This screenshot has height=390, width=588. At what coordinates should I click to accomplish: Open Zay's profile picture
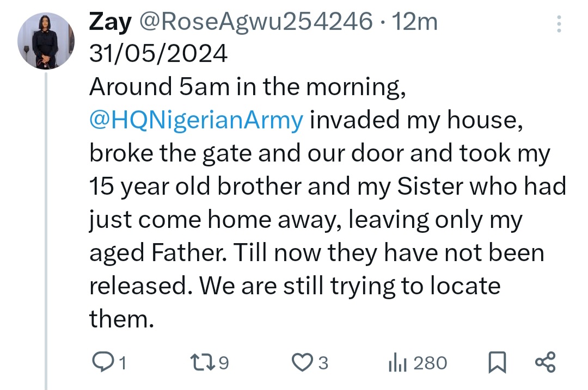(x=45, y=41)
